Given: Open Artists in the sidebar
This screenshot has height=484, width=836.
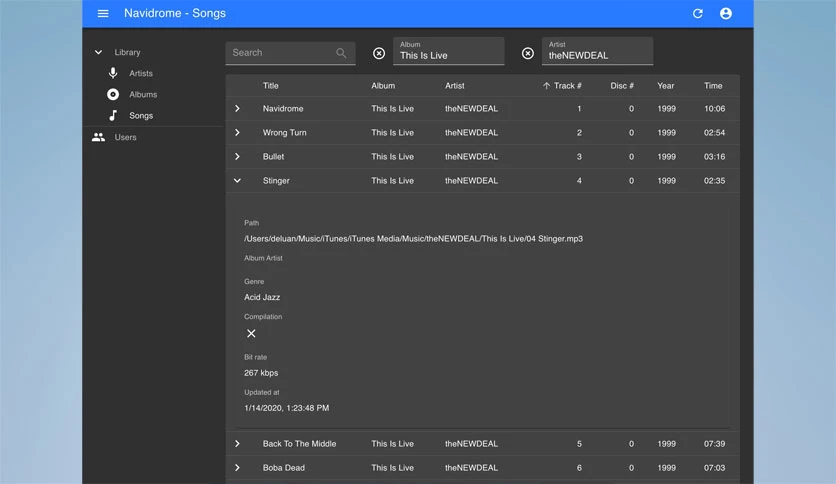Looking at the screenshot, I should pos(141,73).
